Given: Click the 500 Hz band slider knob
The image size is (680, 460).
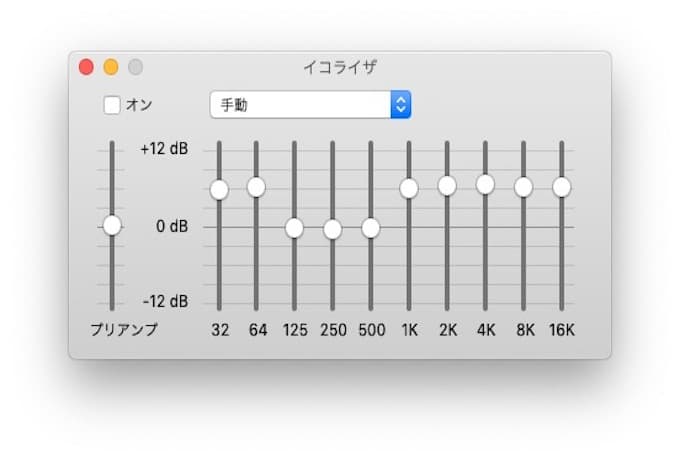Looking at the screenshot, I should [x=371, y=228].
